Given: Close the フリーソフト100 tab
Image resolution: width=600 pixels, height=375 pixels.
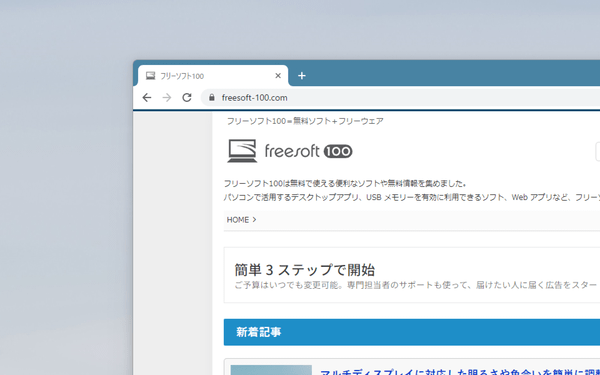Looking at the screenshot, I should [278, 76].
